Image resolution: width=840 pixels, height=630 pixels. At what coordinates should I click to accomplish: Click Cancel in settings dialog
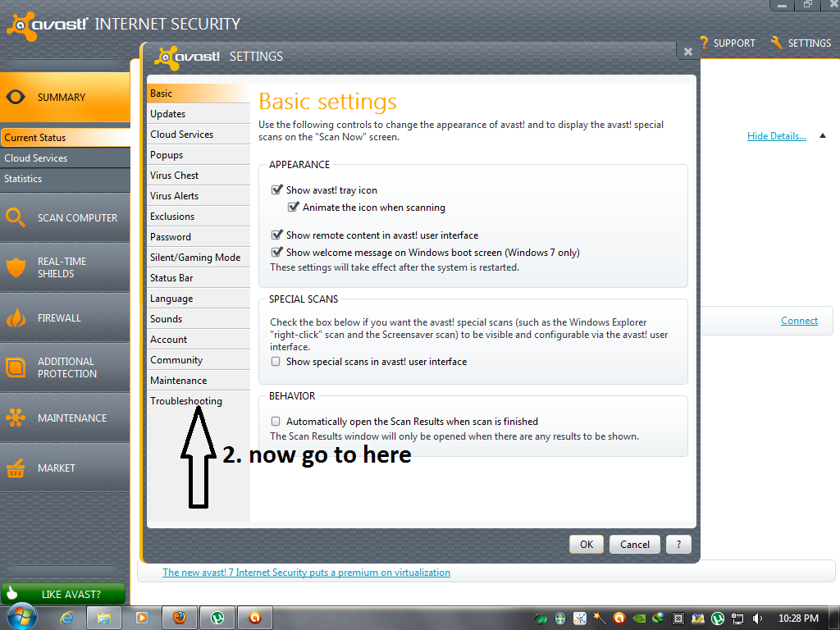(634, 545)
